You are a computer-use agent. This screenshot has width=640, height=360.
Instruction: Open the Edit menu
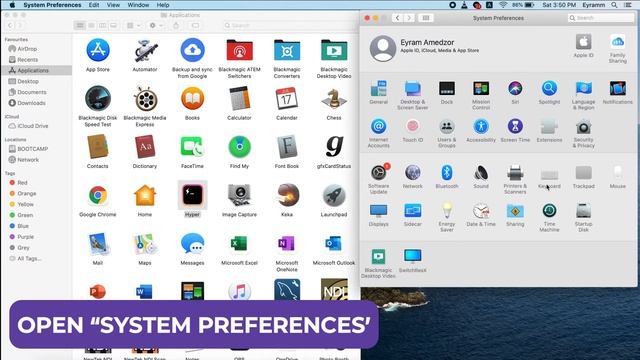tap(94, 5)
